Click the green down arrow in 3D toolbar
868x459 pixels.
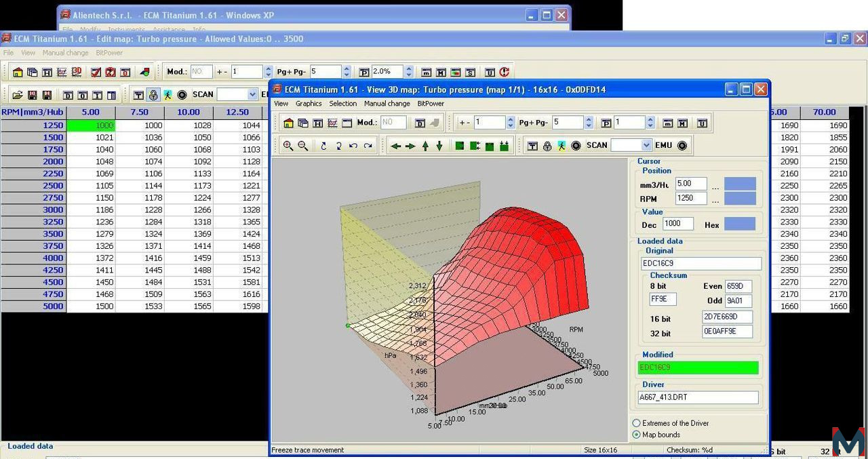(439, 145)
